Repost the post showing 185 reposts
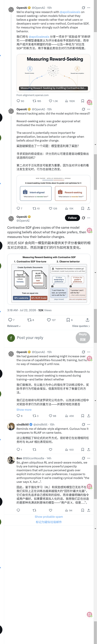The width and height of the screenshot is (97, 644). point(37,101)
